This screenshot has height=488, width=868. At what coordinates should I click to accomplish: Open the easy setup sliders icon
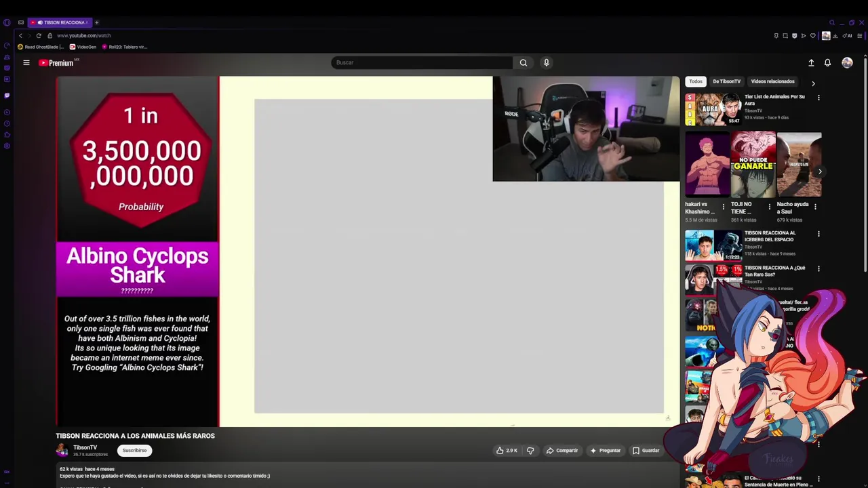(x=860, y=36)
